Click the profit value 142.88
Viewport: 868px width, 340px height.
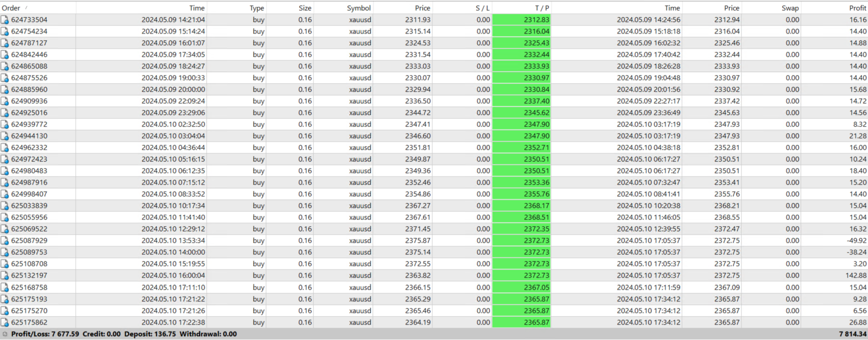click(x=856, y=276)
